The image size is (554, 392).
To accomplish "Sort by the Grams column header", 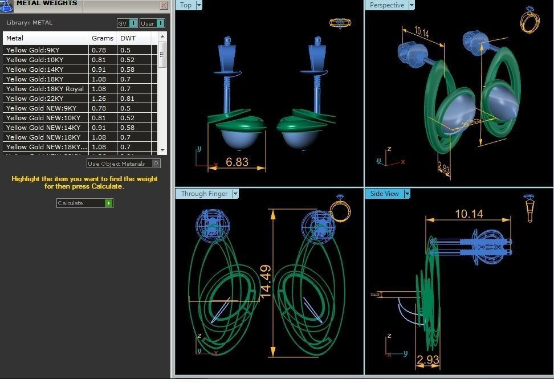I will point(103,38).
